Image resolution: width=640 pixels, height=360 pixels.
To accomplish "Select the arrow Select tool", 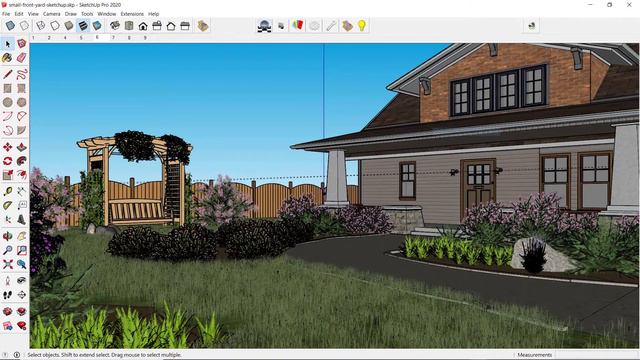I will [x=8, y=44].
